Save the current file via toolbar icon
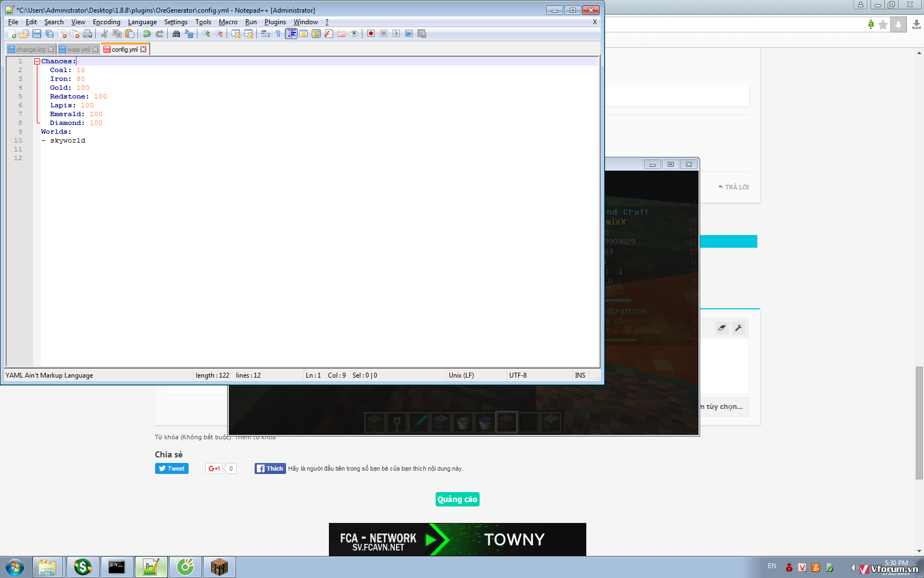Image resolution: width=924 pixels, height=578 pixels. point(37,34)
